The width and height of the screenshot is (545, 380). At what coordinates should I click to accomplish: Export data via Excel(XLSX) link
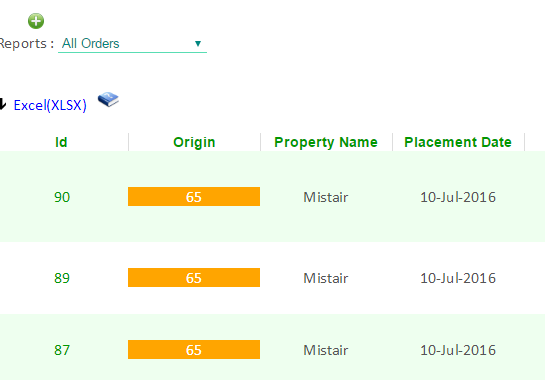pos(50,105)
